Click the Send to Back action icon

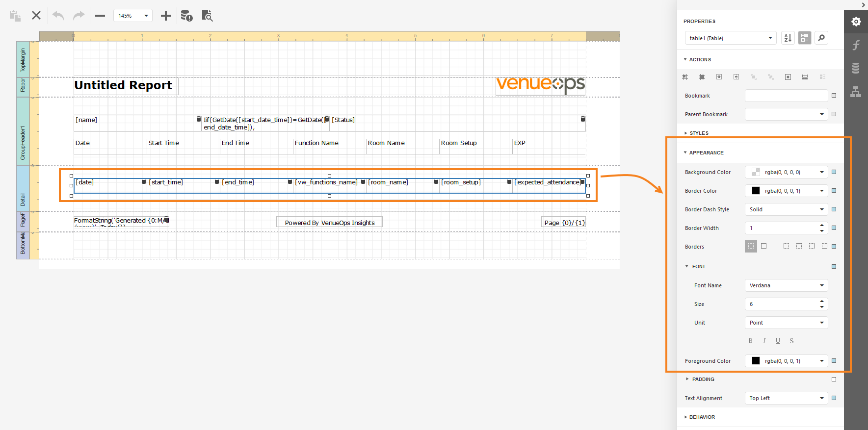coord(771,77)
